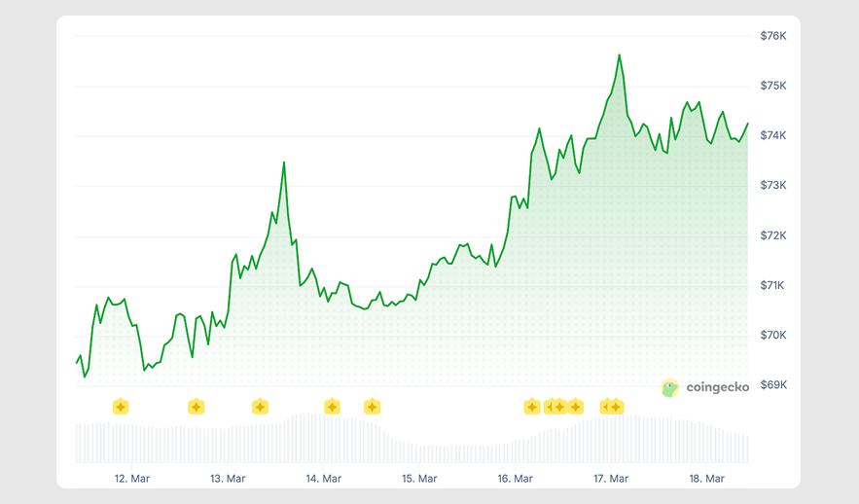Click the volume bars above 15 Mar
Viewport: 859px width, 504px height.
point(419,452)
